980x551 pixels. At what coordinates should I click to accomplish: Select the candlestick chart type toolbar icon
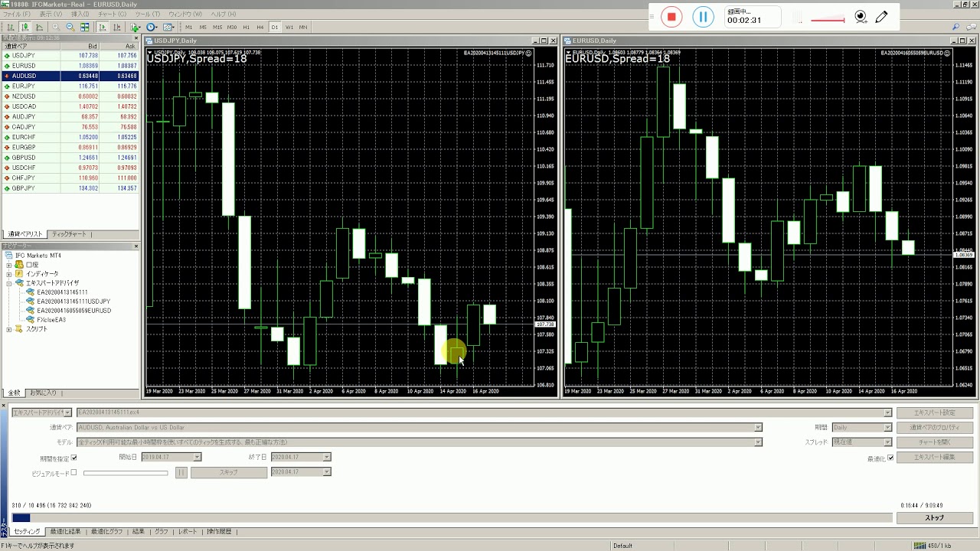pyautogui.click(x=25, y=27)
